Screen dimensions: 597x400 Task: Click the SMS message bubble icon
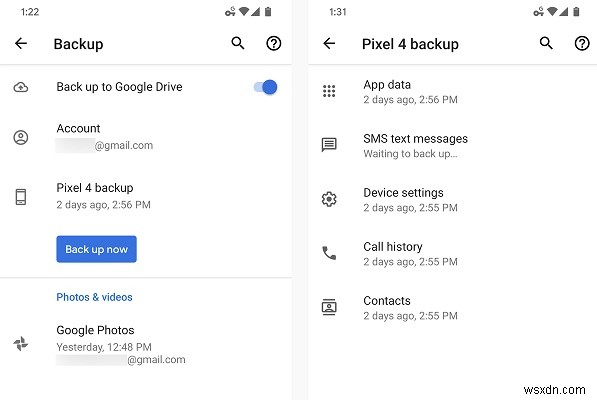pyautogui.click(x=329, y=145)
